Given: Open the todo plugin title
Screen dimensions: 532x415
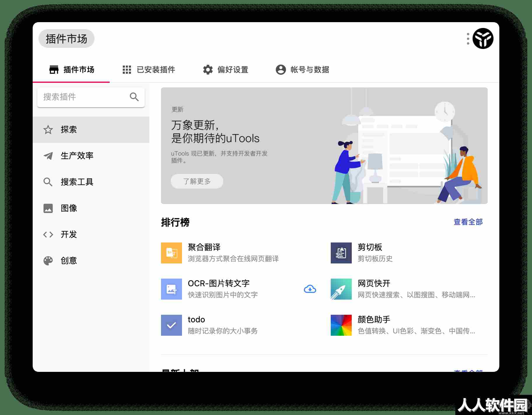Looking at the screenshot, I should click(196, 319).
